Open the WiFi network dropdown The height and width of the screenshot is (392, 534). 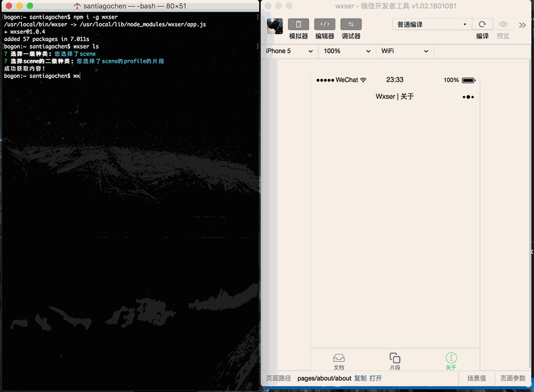(405, 51)
